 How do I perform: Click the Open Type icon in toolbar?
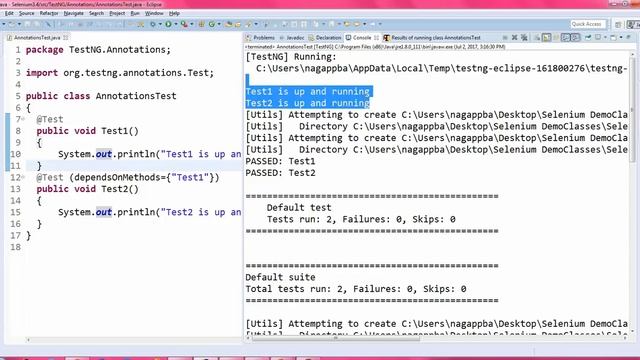(x=229, y=24)
